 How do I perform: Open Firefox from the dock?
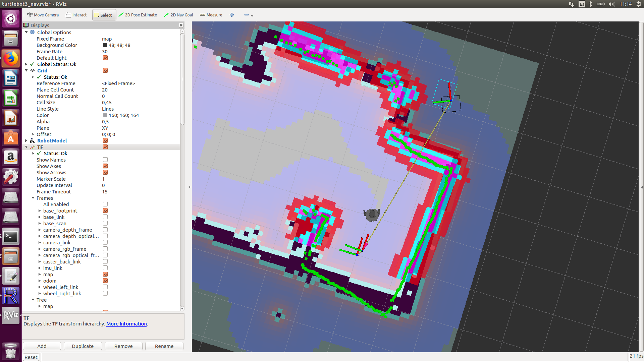pos(11,59)
